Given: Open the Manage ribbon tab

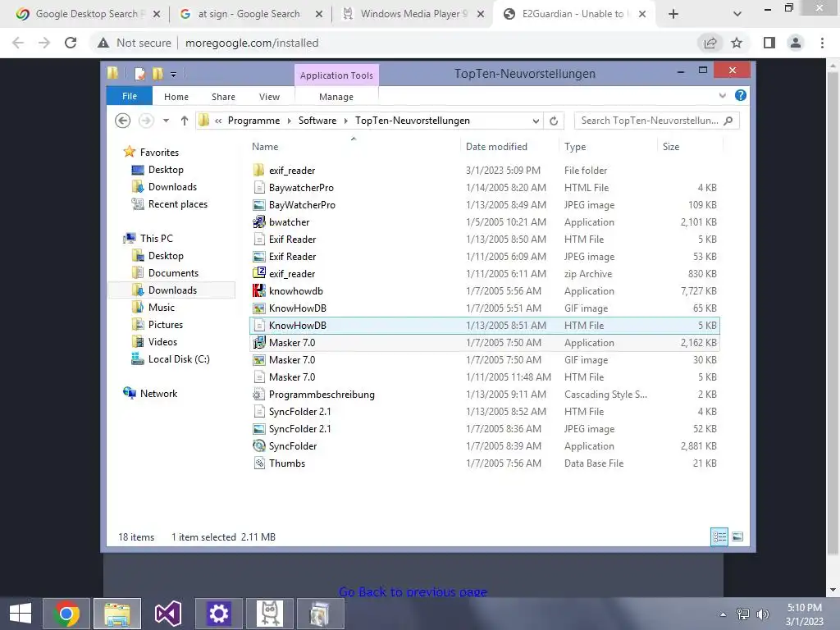Looking at the screenshot, I should click(x=336, y=97).
